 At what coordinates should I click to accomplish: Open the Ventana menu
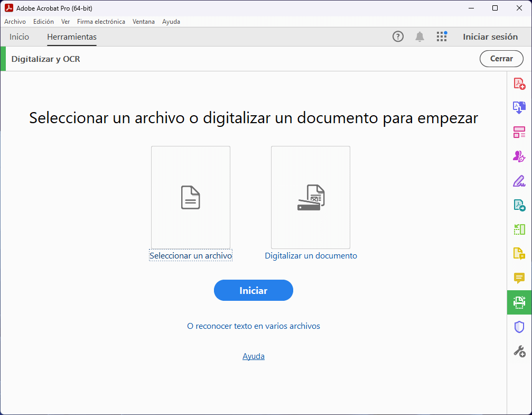click(x=144, y=21)
